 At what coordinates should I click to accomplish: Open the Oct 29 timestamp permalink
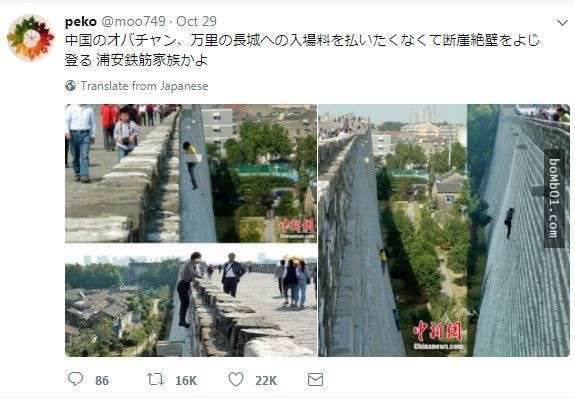click(x=196, y=21)
